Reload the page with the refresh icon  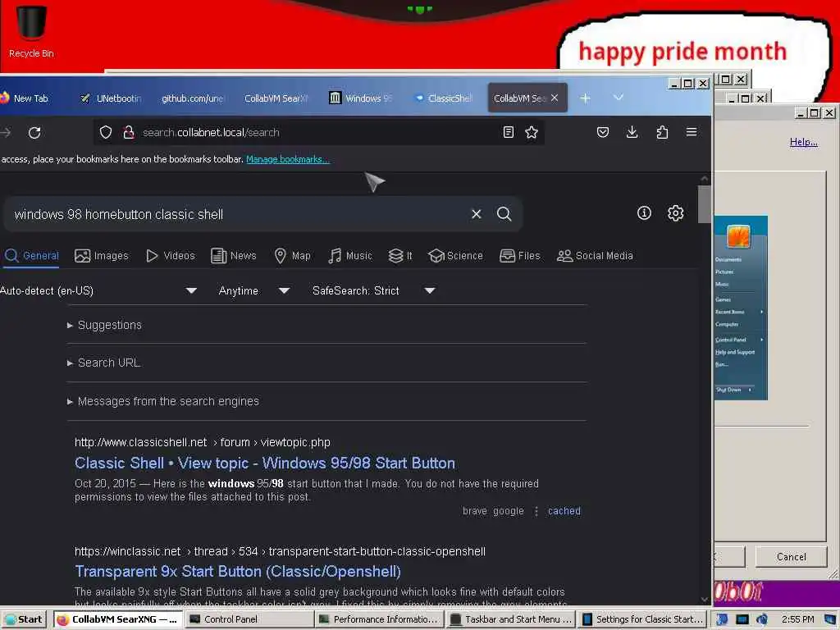pos(34,132)
